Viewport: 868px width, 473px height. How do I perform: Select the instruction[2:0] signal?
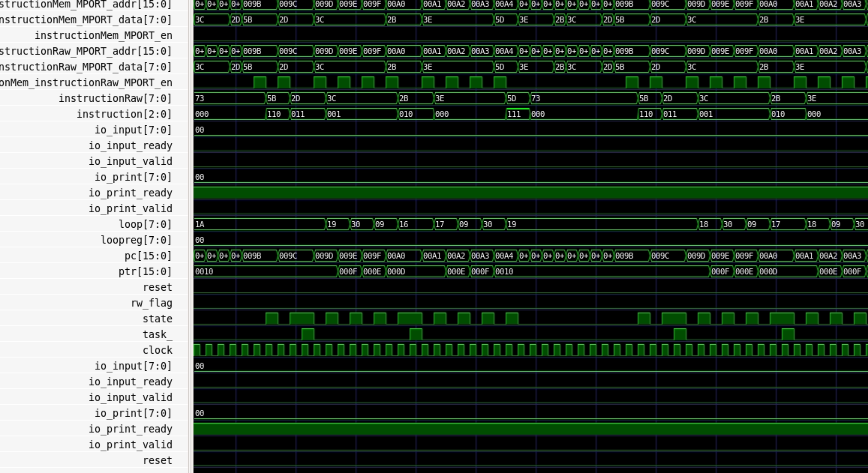pyautogui.click(x=124, y=114)
